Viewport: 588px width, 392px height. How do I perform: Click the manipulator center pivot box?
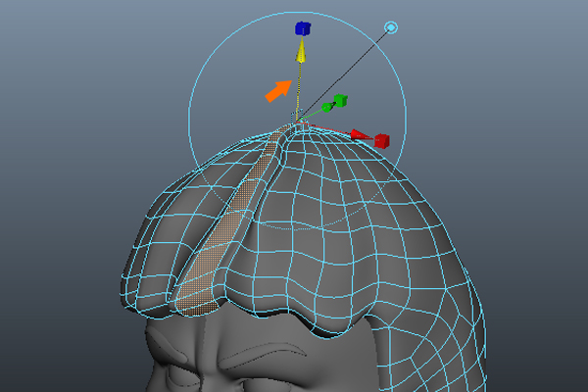point(298,121)
